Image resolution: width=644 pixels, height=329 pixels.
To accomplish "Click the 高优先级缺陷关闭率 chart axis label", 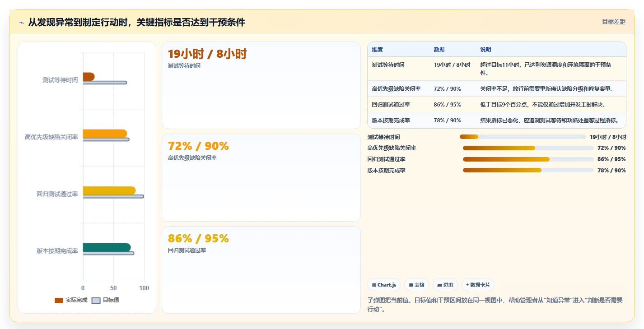I will [51, 137].
